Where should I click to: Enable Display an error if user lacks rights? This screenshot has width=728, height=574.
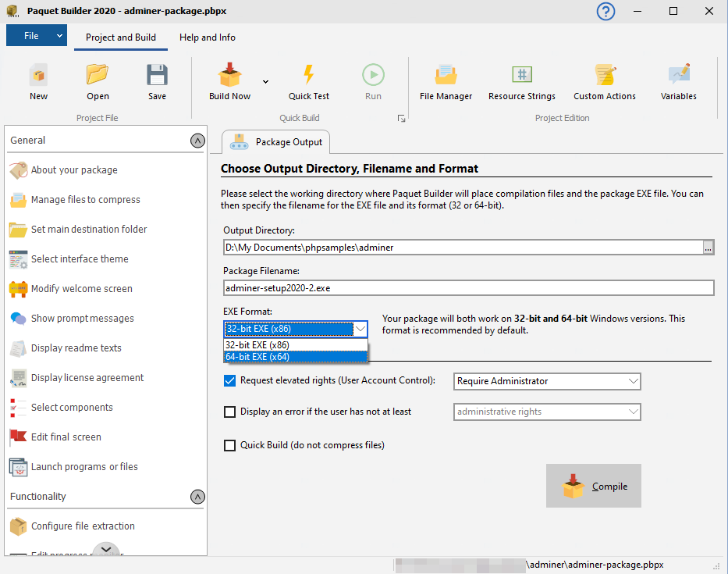[x=229, y=412]
